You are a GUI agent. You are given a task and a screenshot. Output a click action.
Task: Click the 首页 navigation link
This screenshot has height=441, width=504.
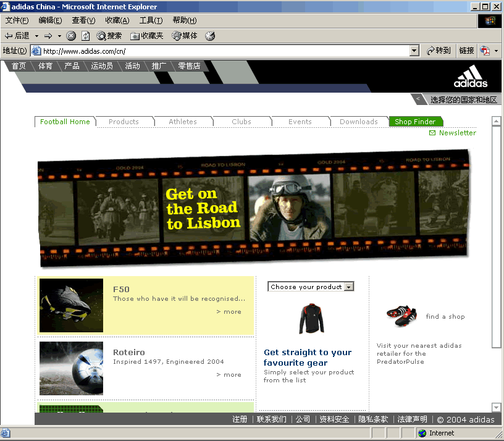pyautogui.click(x=19, y=66)
